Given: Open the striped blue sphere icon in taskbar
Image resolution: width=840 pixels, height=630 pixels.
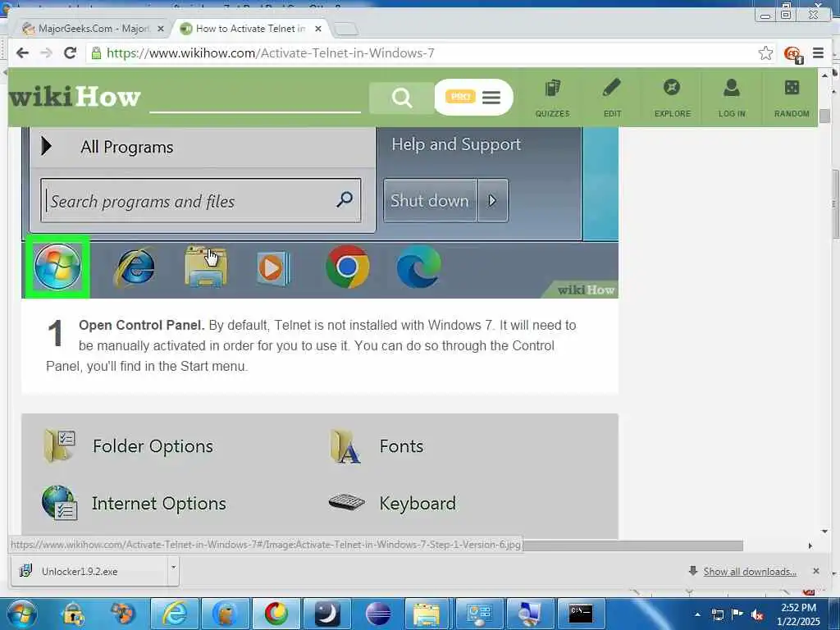Looking at the screenshot, I should pyautogui.click(x=378, y=614).
